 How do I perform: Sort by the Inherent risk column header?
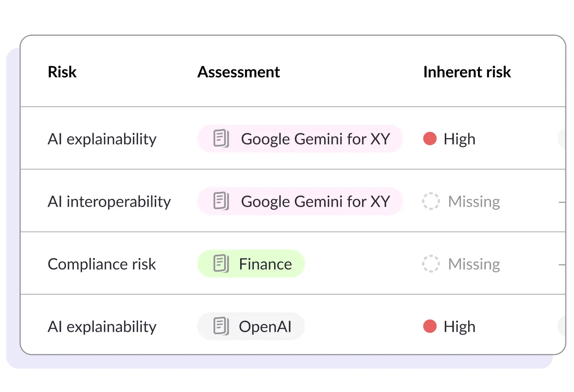(x=467, y=72)
